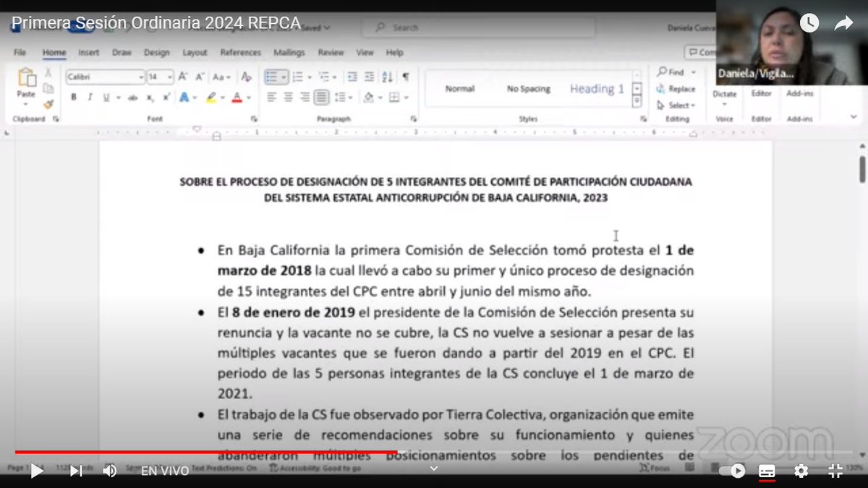
Task: Open the File menu
Action: [x=20, y=53]
